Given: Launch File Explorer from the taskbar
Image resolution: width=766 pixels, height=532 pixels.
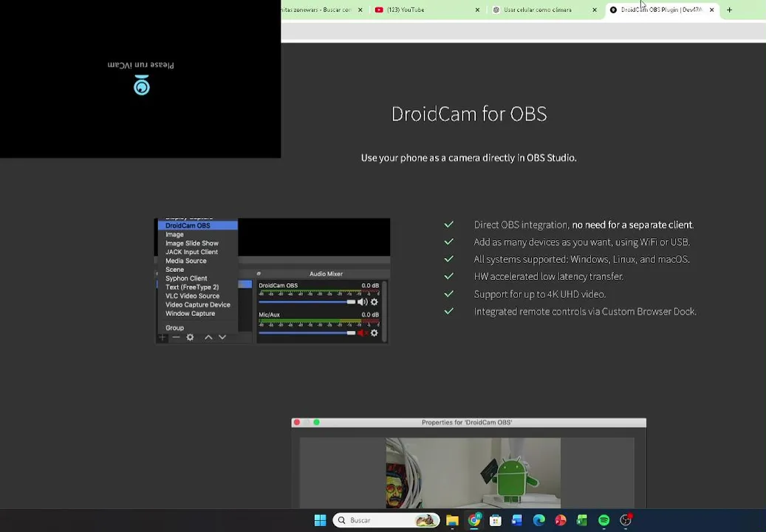Looking at the screenshot, I should [x=452, y=520].
